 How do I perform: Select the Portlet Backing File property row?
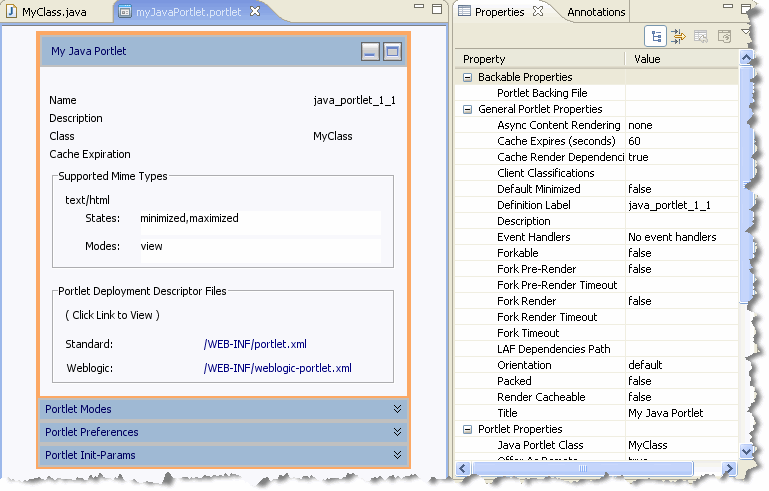[x=596, y=93]
